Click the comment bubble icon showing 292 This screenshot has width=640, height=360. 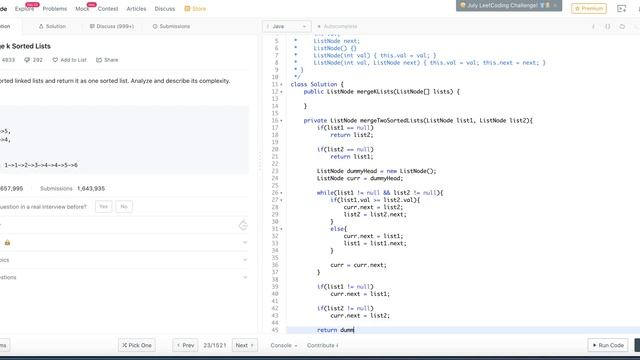tap(27, 60)
